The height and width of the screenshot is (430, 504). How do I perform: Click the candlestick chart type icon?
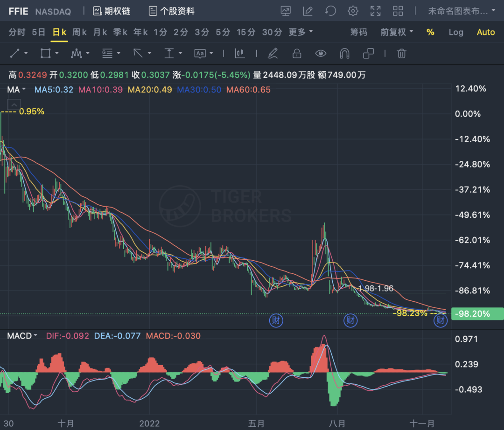[x=240, y=54]
